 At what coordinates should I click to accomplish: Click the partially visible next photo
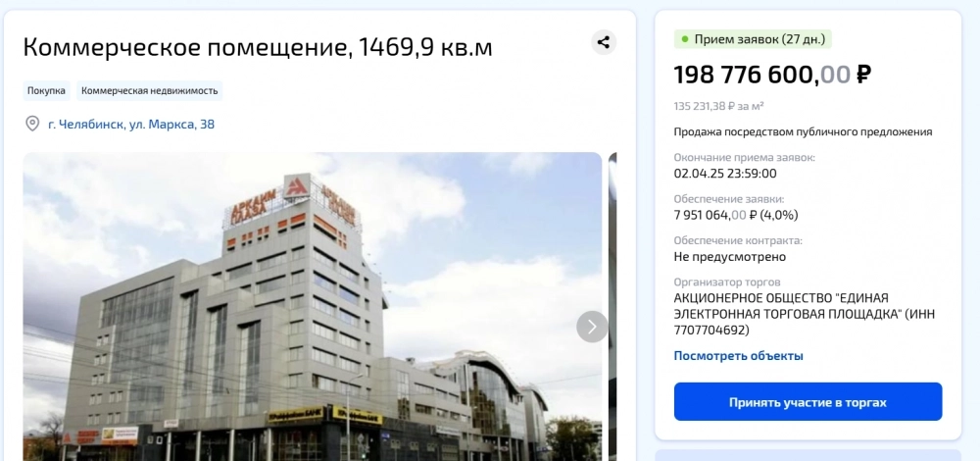(x=612, y=306)
